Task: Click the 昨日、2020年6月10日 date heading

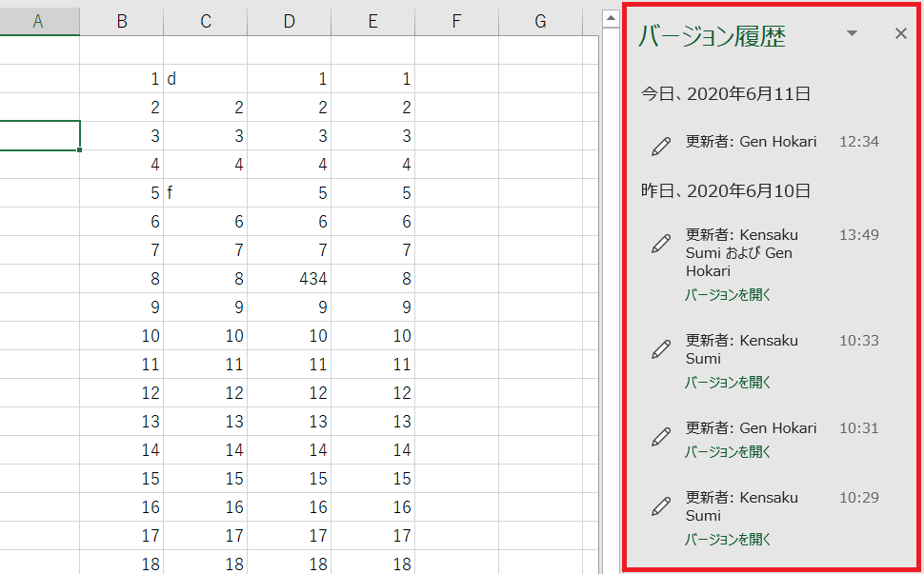Action: (x=726, y=190)
